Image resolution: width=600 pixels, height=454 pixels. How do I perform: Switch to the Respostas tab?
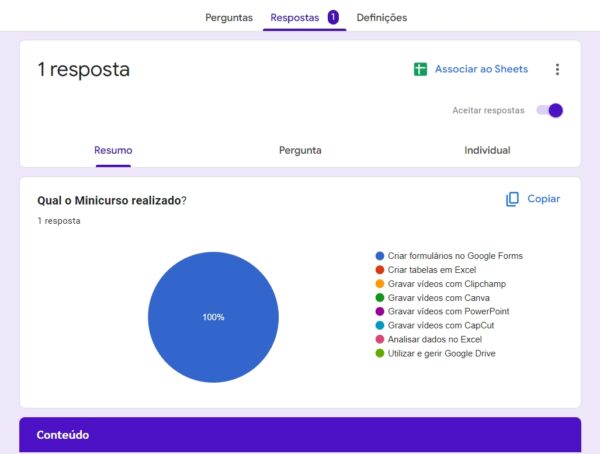click(x=295, y=18)
